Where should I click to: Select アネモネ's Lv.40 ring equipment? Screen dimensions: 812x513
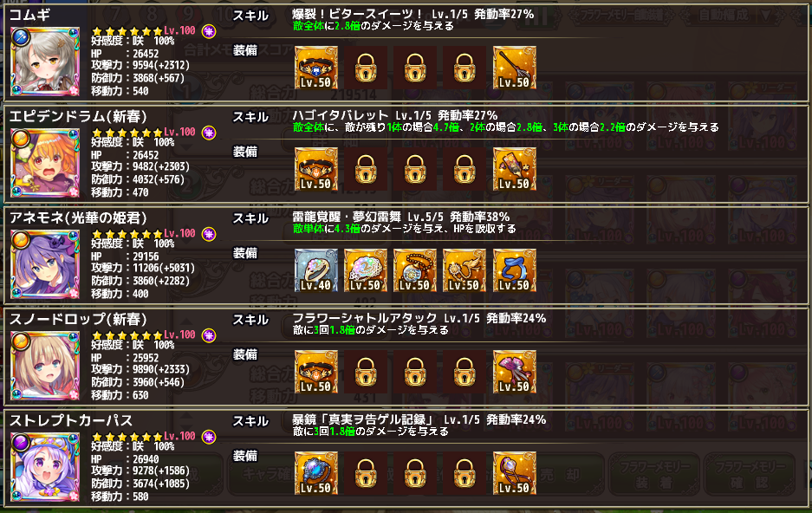click(x=316, y=270)
